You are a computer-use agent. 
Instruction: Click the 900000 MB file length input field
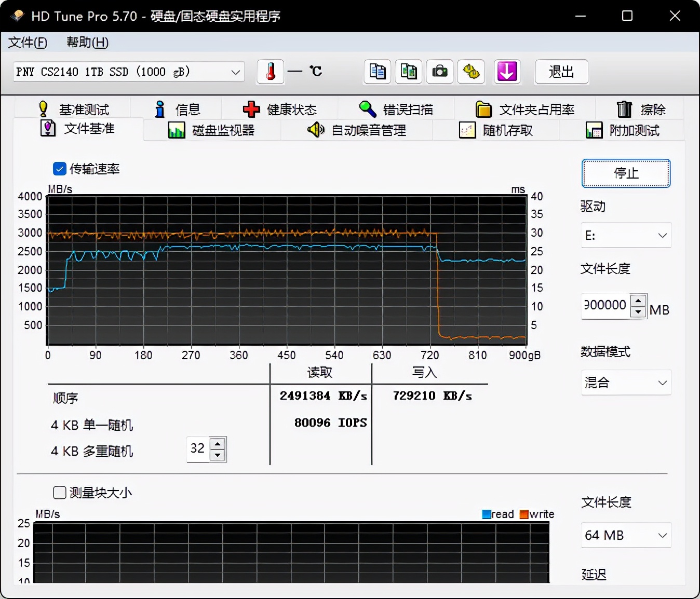tap(608, 306)
